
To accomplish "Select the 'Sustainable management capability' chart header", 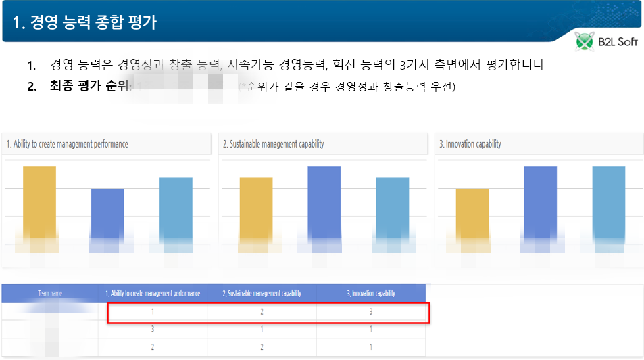I will point(274,144).
